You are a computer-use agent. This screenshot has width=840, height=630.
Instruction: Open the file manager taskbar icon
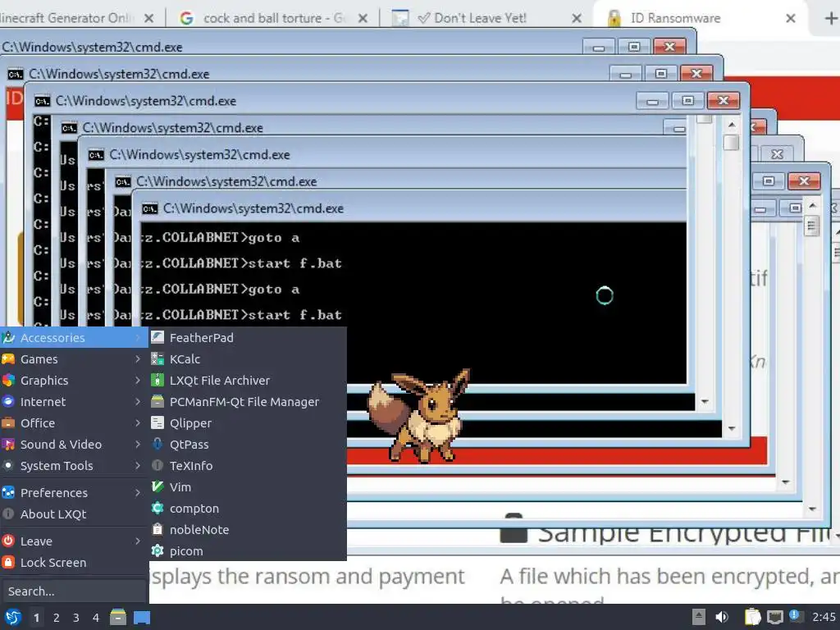pos(118,617)
